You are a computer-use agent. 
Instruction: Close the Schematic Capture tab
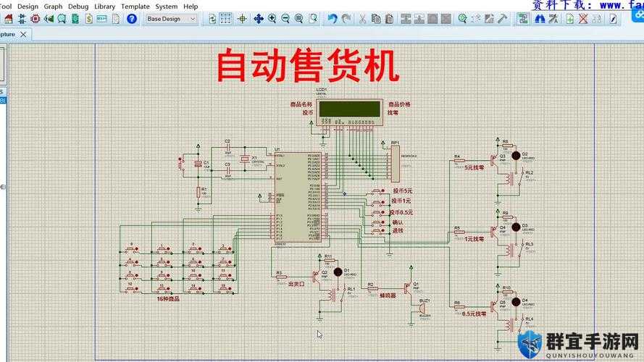tap(23, 35)
